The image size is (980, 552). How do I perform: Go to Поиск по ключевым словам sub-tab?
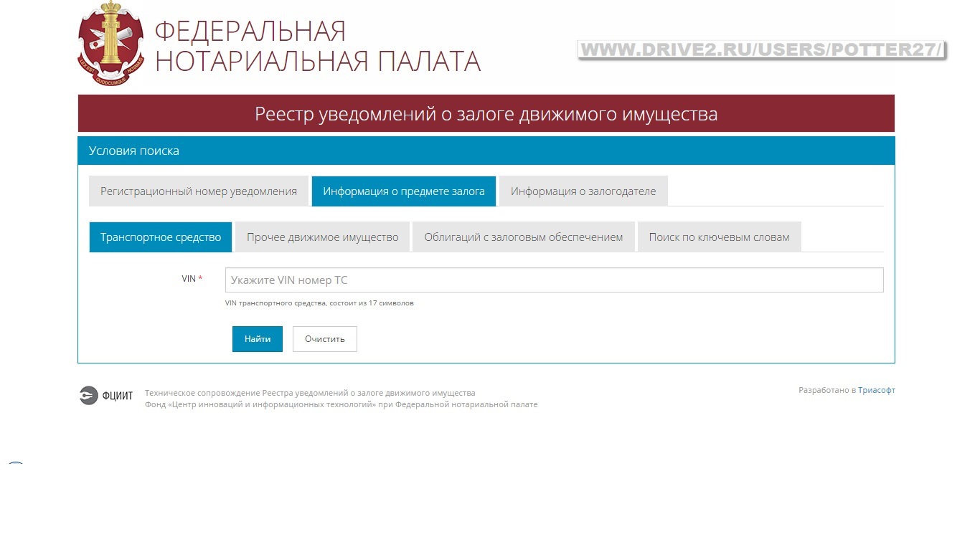(719, 237)
